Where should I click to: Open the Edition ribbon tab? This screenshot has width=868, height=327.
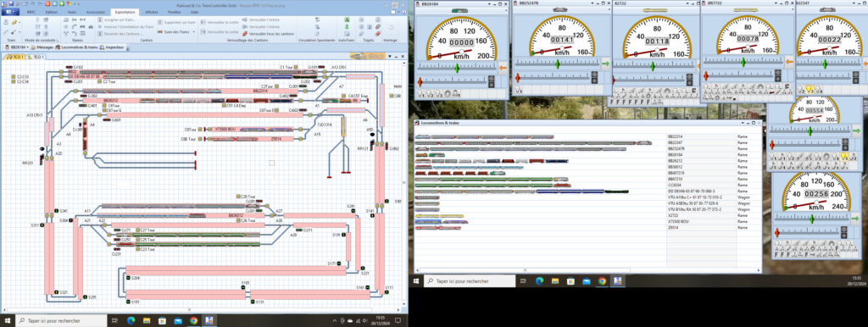tap(51, 12)
